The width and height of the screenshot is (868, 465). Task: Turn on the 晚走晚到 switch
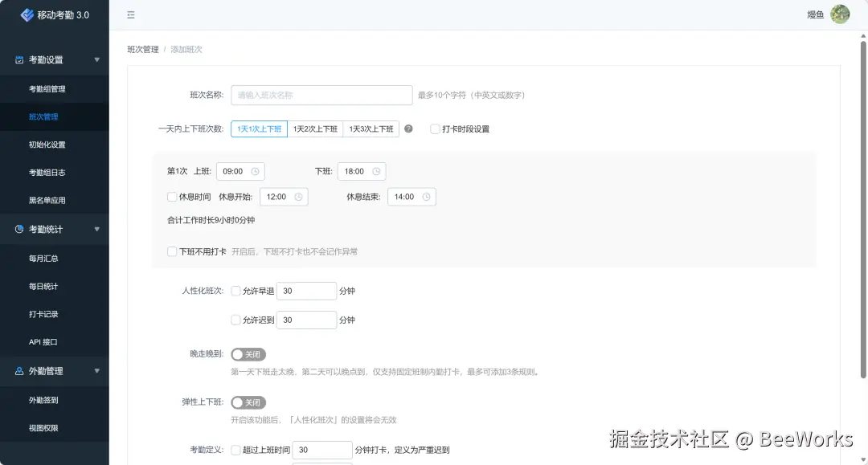(248, 354)
